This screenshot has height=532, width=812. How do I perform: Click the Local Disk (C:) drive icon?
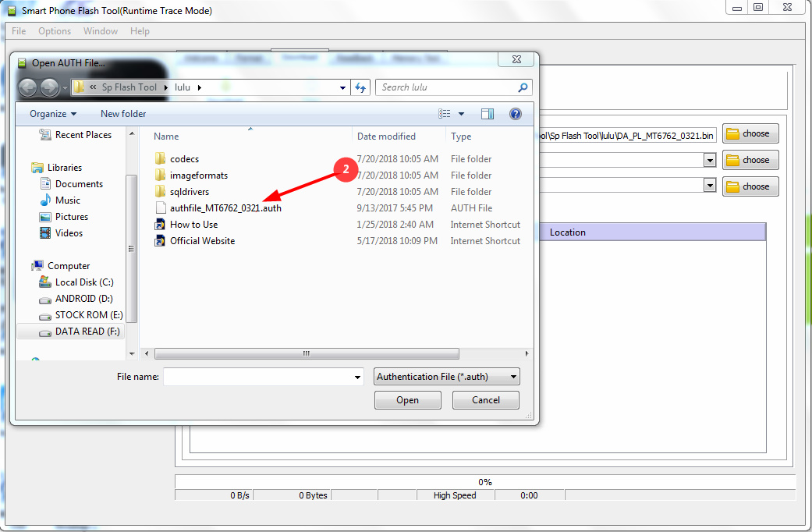coord(45,282)
